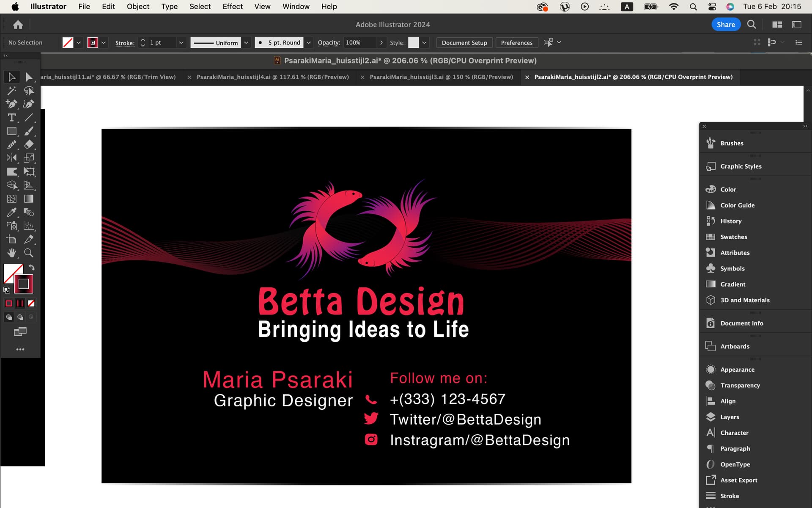This screenshot has width=812, height=508.
Task: Set fill mode to None
Action: point(31,304)
